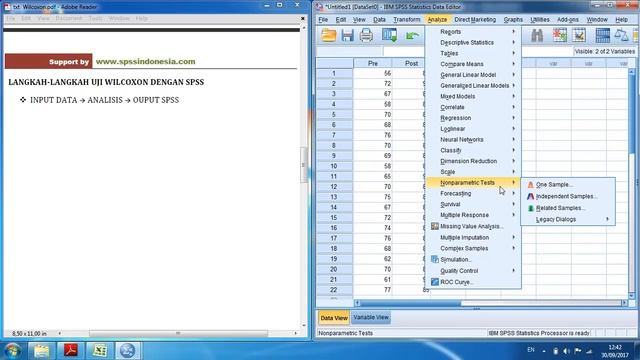Open File Explorer from the taskbar
Screen dimensions: 640x360
41,351
